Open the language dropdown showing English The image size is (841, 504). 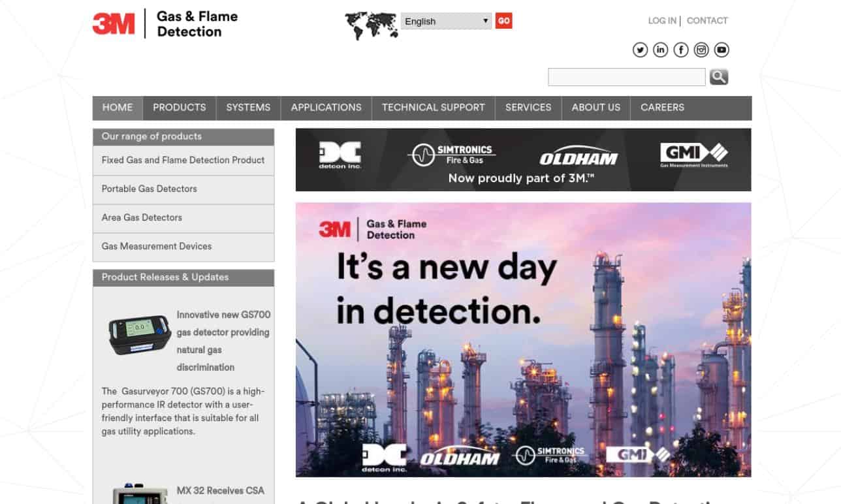click(446, 21)
